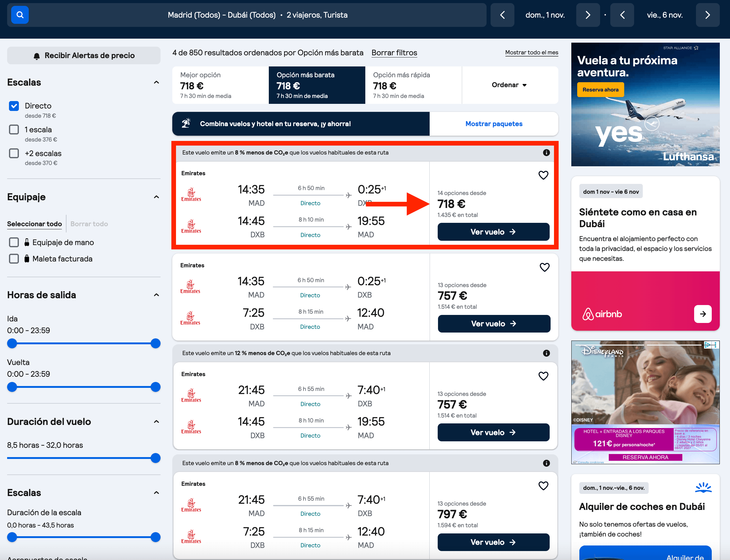The width and height of the screenshot is (730, 560).
Task: Favorite the 757 € flight returning at 7:25
Action: coord(544,267)
